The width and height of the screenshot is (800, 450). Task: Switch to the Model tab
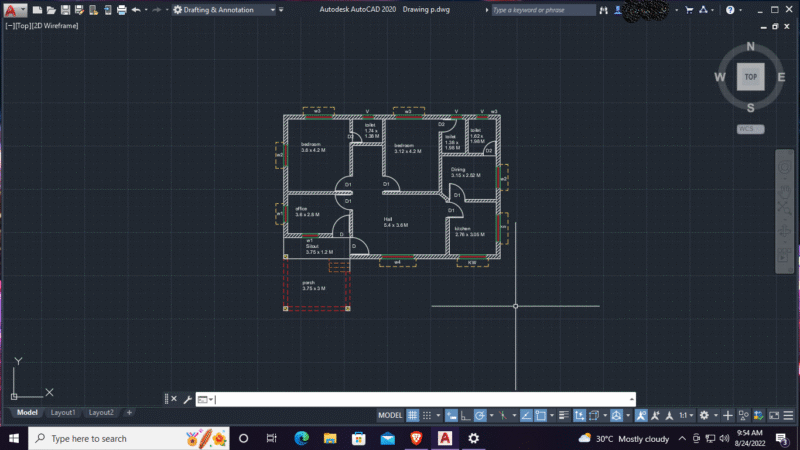(27, 412)
